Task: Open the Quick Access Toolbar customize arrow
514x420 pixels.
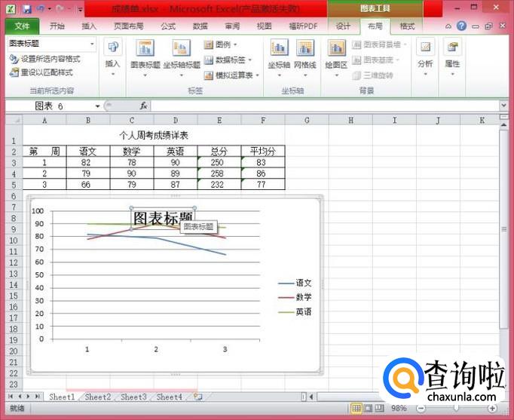Action: click(81, 9)
